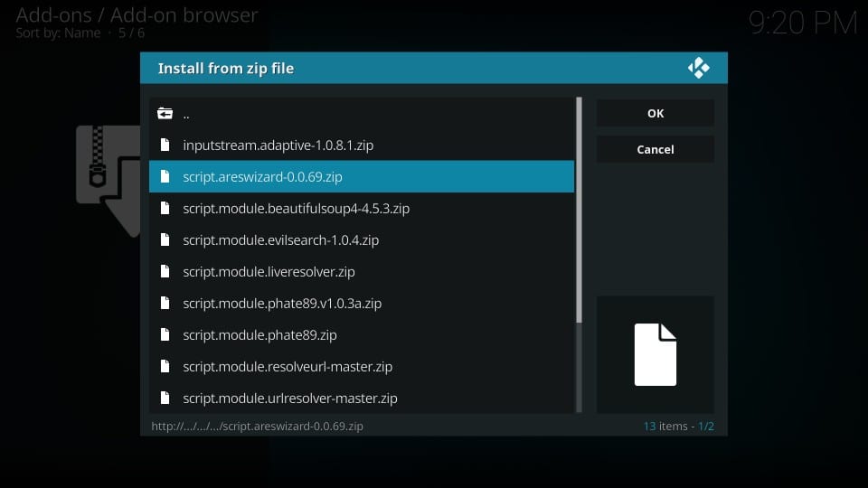Click the path text at dialog bottom
This screenshot has width=868, height=488.
(x=258, y=426)
